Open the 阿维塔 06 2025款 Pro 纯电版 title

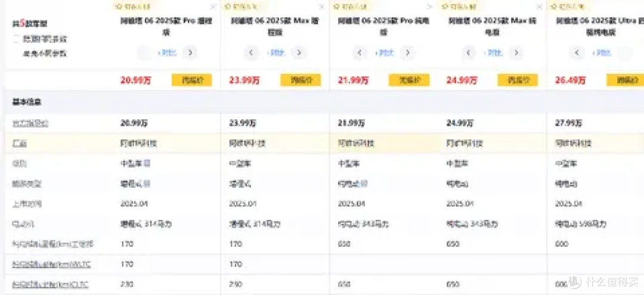[383, 26]
